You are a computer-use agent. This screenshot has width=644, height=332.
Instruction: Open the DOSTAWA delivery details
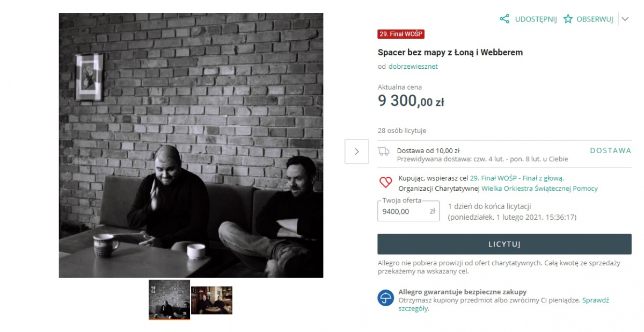(611, 150)
